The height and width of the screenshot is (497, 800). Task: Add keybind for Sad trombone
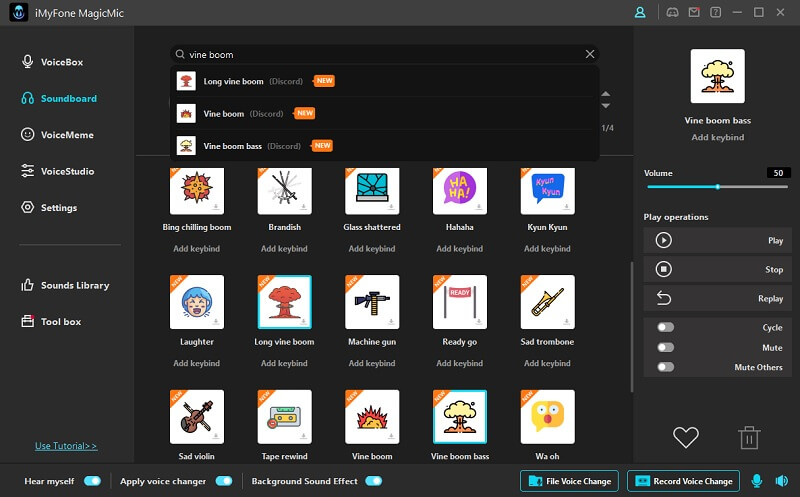coord(547,363)
